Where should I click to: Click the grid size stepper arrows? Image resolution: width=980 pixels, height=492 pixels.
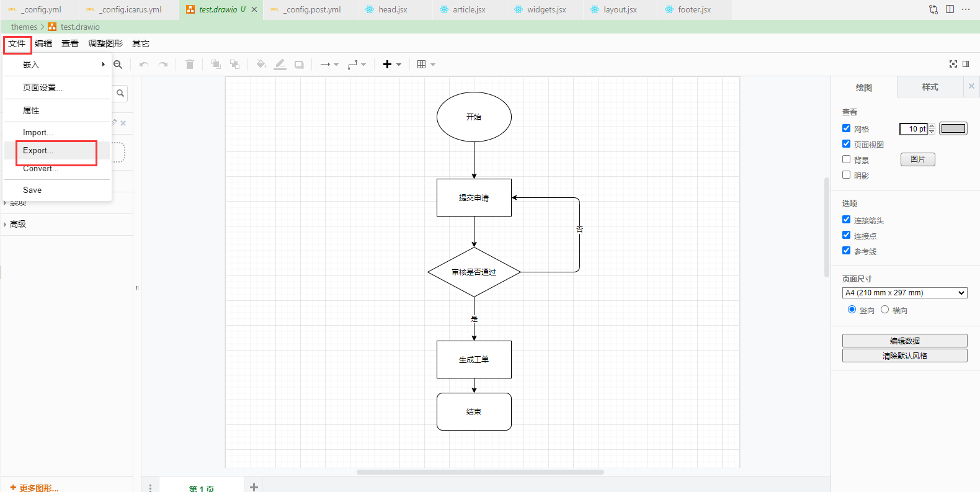pos(932,128)
